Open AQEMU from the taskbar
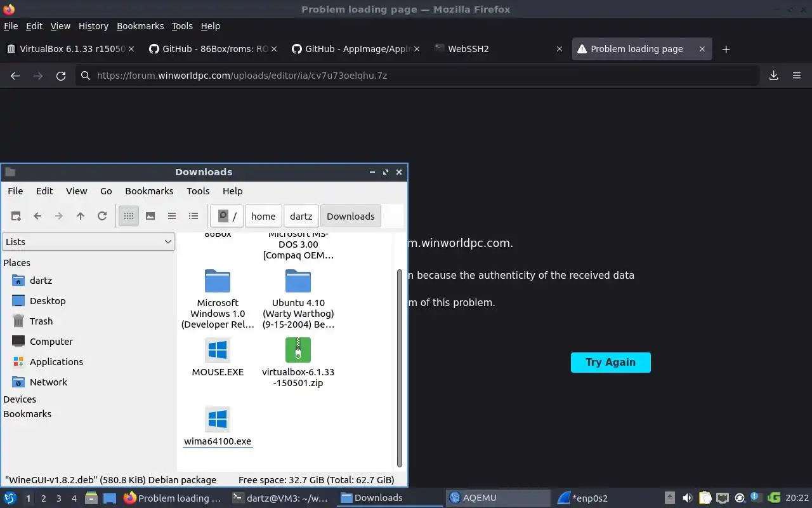The image size is (812, 508). pyautogui.click(x=498, y=498)
